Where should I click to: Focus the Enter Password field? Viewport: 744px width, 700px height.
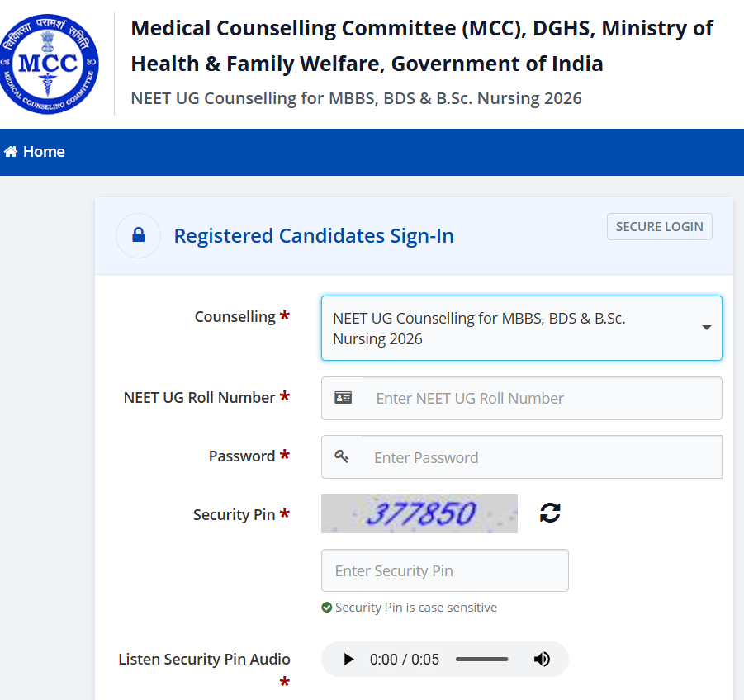[542, 457]
